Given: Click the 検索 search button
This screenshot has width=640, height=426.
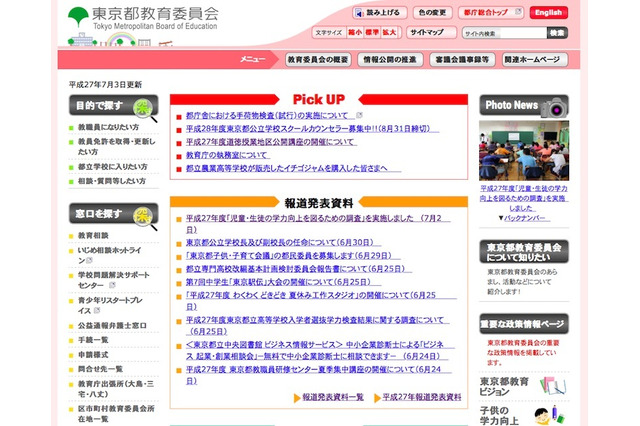Looking at the screenshot, I should (x=557, y=33).
